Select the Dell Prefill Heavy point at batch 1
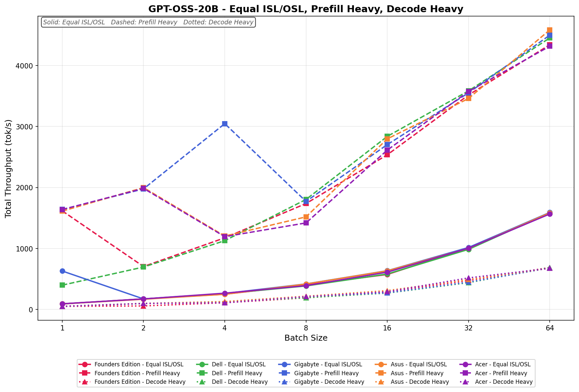The image size is (579, 392). (62, 285)
